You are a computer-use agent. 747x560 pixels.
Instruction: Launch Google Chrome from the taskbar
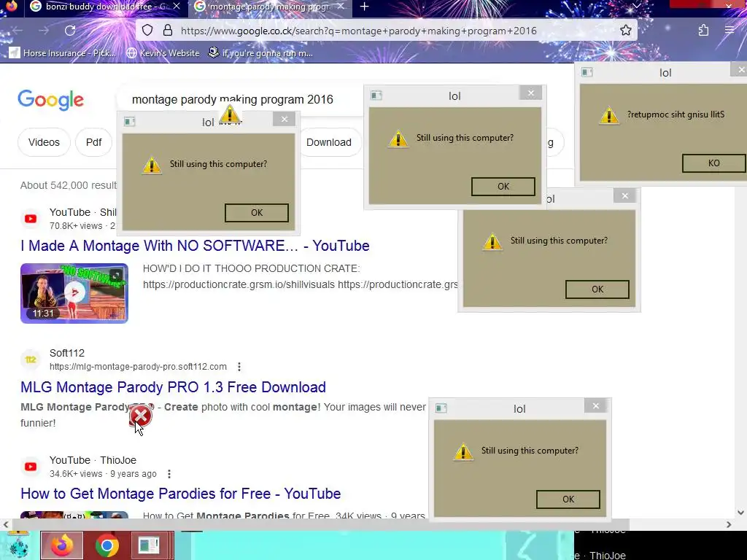pyautogui.click(x=107, y=545)
